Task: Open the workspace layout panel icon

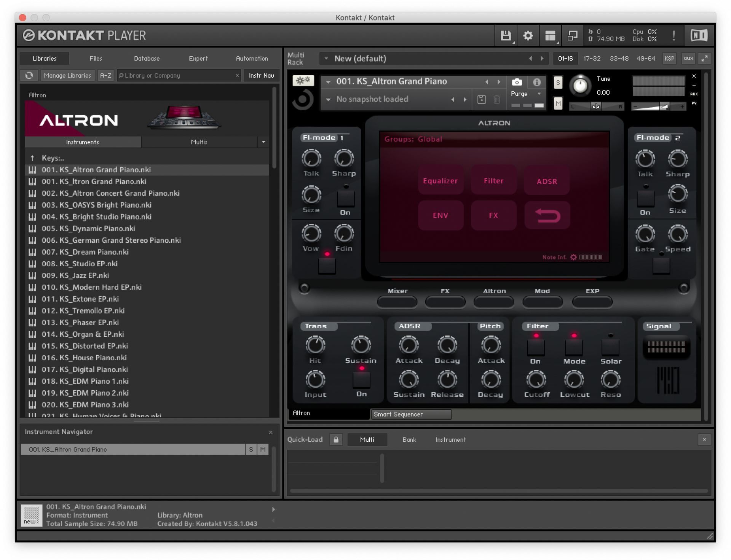Action: tap(550, 36)
